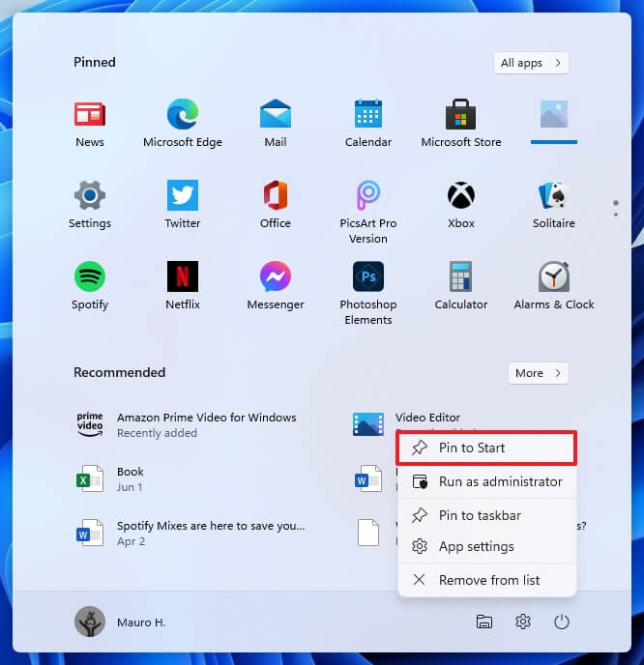Open the unlabeled Photos app icon
This screenshot has width=644, height=665.
[554, 114]
